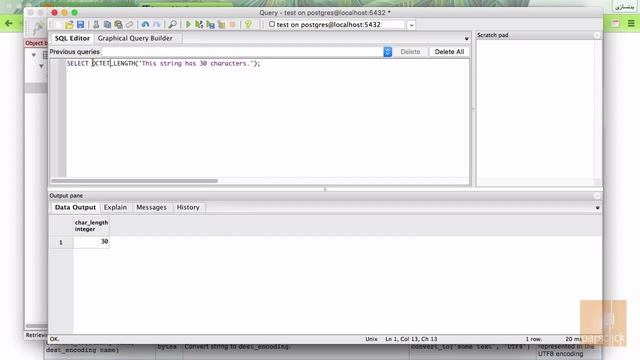Copy selected text using the toolbar Copy icon
The image size is (640, 360).
pyautogui.click(x=107, y=24)
